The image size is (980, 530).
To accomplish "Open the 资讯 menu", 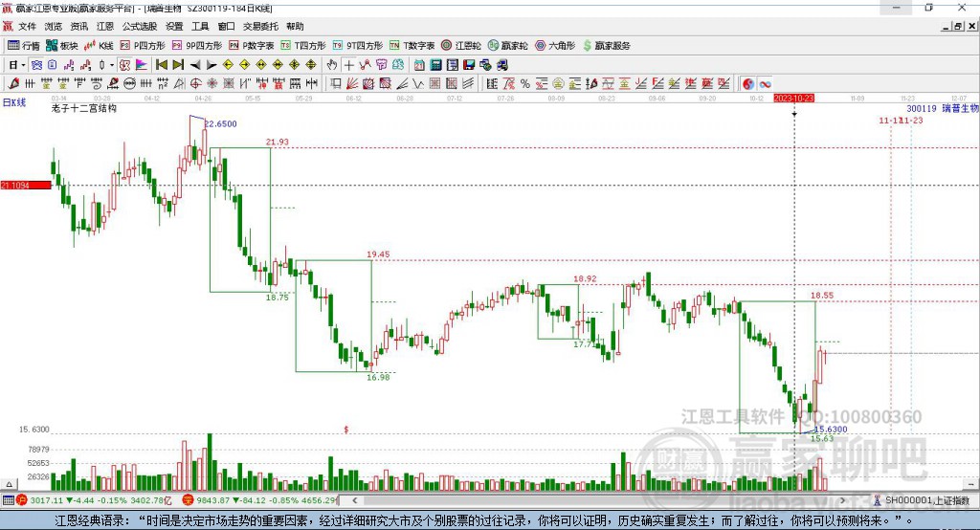I will [x=78, y=26].
